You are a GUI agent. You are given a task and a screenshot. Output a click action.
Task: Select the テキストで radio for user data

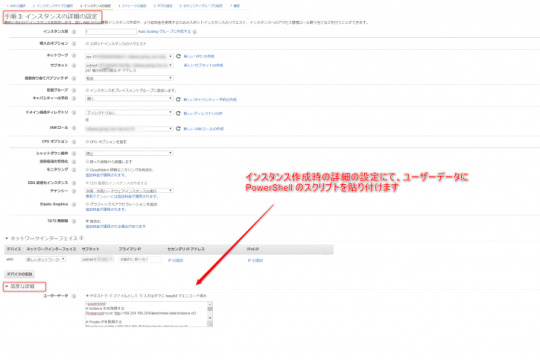[x=87, y=296]
